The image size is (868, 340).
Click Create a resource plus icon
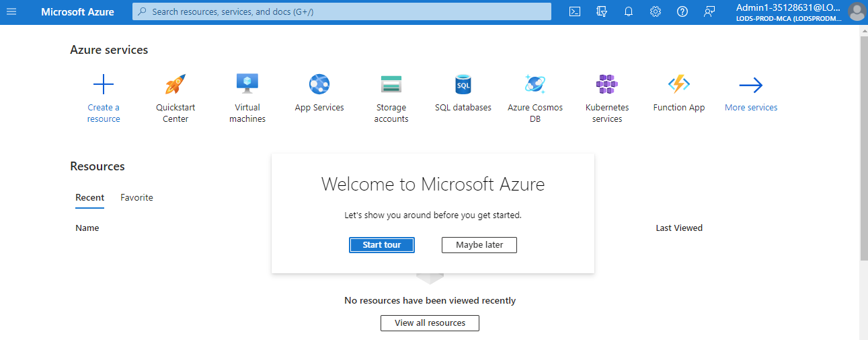pyautogui.click(x=104, y=85)
